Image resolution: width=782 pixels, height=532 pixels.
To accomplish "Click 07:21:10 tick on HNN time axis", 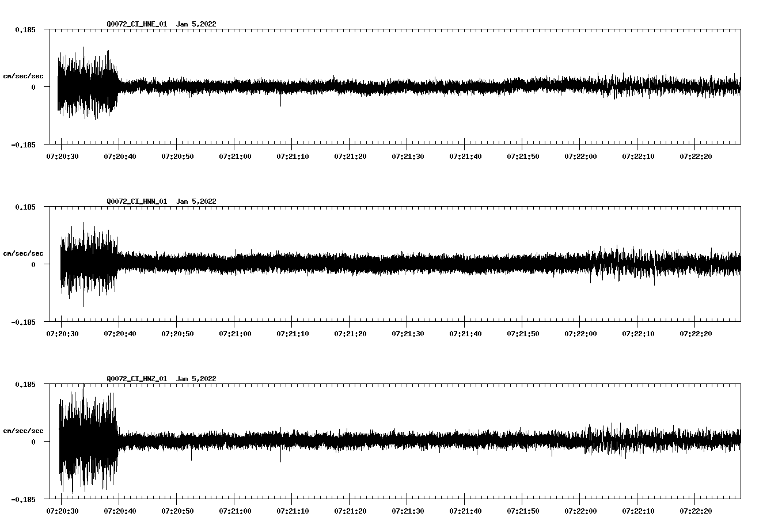I will click(293, 334).
